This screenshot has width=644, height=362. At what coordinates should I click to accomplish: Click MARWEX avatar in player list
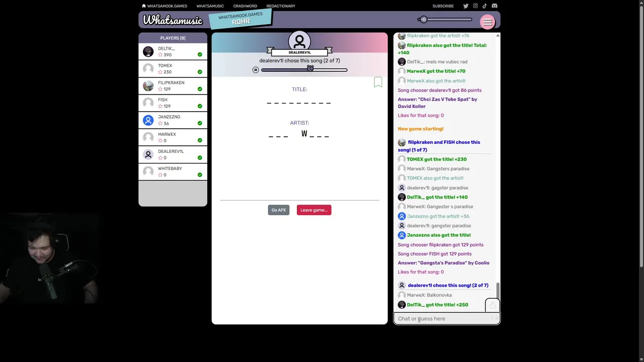click(x=148, y=137)
